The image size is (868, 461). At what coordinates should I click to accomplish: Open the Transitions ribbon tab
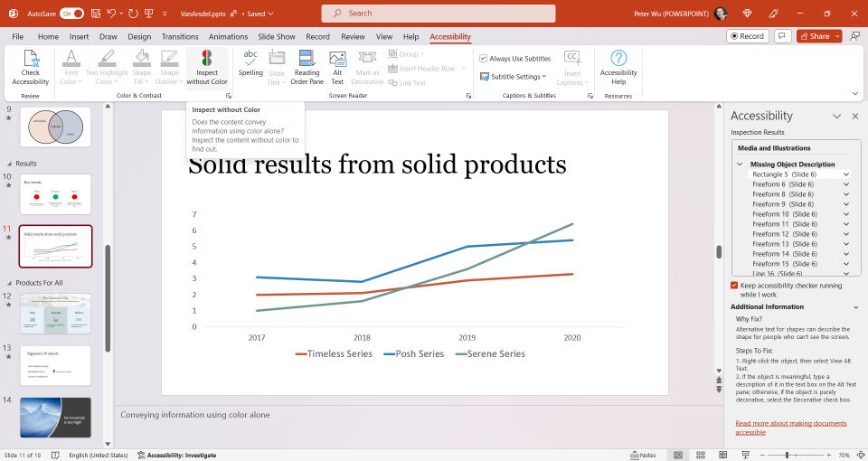[180, 36]
